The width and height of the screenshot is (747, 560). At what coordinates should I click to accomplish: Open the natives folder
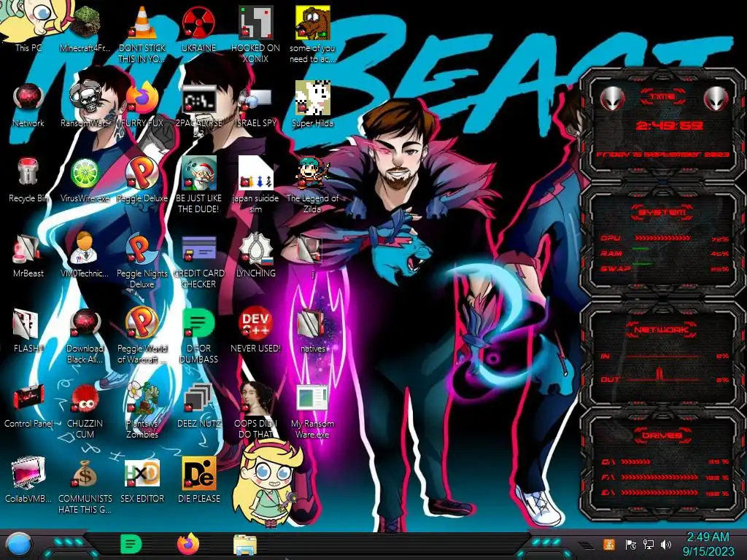tap(312, 324)
